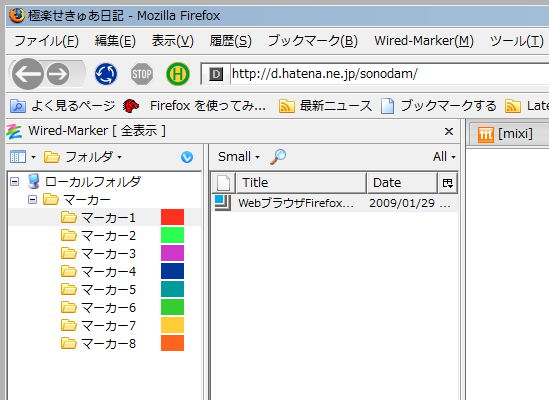
Task: Open the フォルダ dropdown
Action: tap(83, 157)
